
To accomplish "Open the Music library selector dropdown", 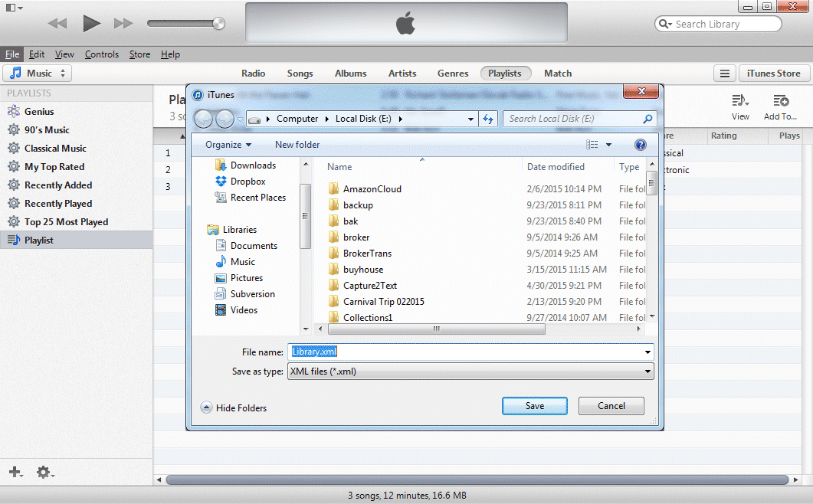I will point(38,73).
